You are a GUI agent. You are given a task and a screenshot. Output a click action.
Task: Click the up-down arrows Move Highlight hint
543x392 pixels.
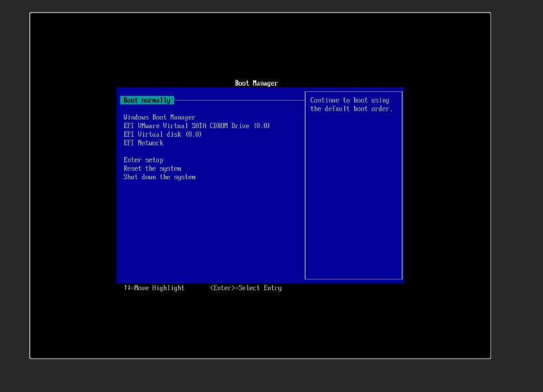pyautogui.click(x=154, y=288)
